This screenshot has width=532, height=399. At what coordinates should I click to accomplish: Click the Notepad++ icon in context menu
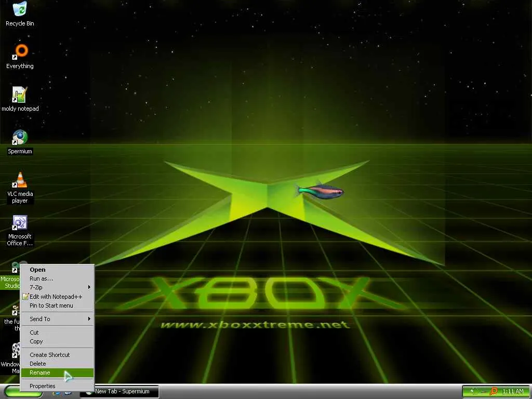(25, 297)
